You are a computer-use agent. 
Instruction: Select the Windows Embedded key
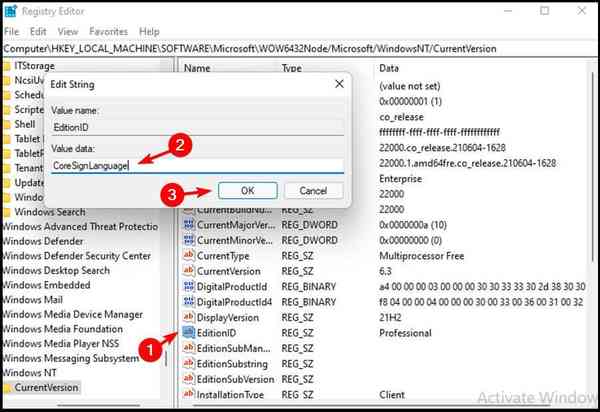[46, 285]
